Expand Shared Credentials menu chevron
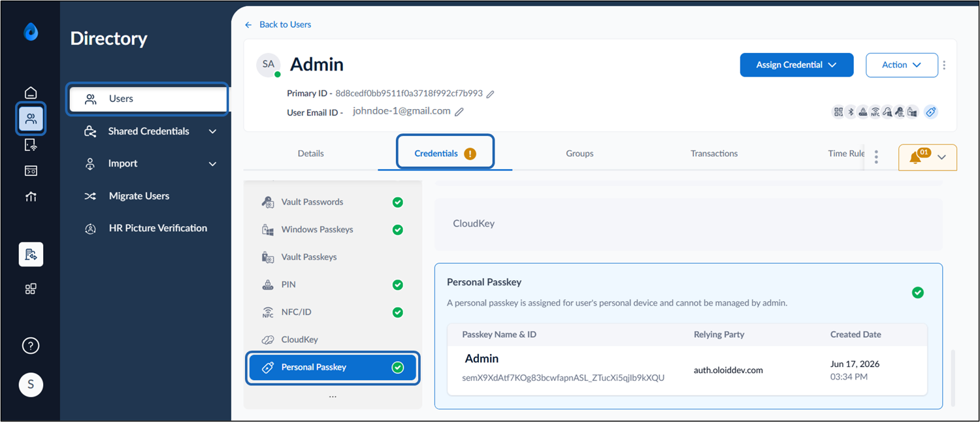980x422 pixels. tap(212, 131)
